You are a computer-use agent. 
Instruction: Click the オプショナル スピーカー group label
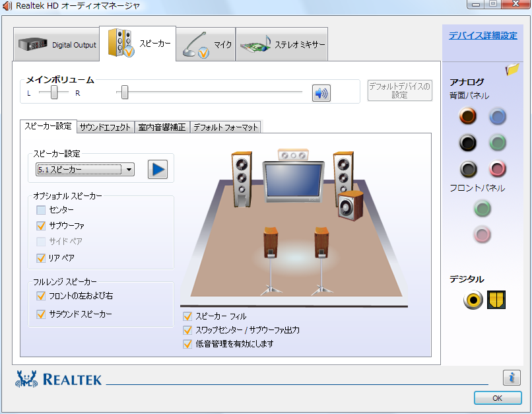pyautogui.click(x=67, y=196)
